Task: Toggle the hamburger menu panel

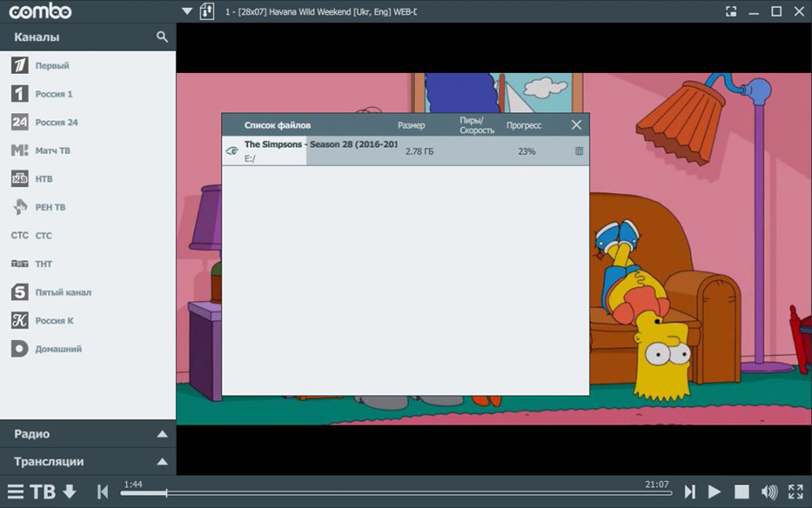Action: (15, 492)
